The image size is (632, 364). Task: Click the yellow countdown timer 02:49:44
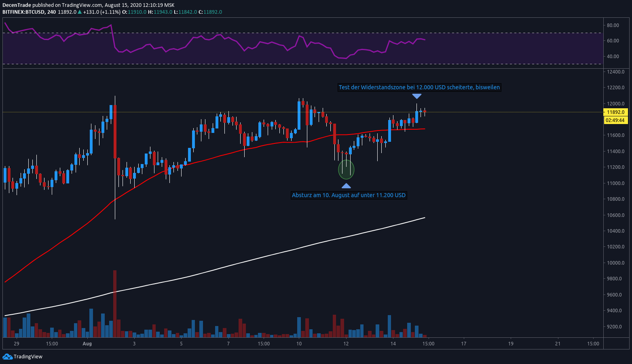click(615, 120)
